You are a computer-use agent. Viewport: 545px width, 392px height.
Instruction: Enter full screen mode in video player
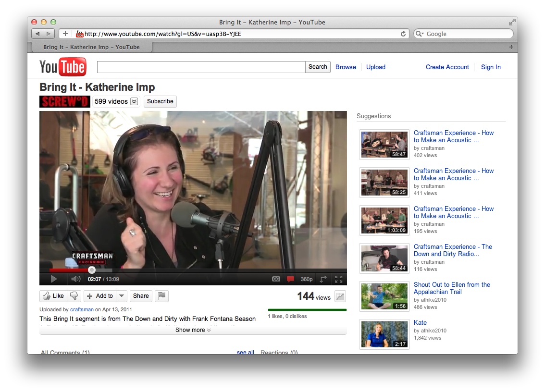pyautogui.click(x=338, y=279)
